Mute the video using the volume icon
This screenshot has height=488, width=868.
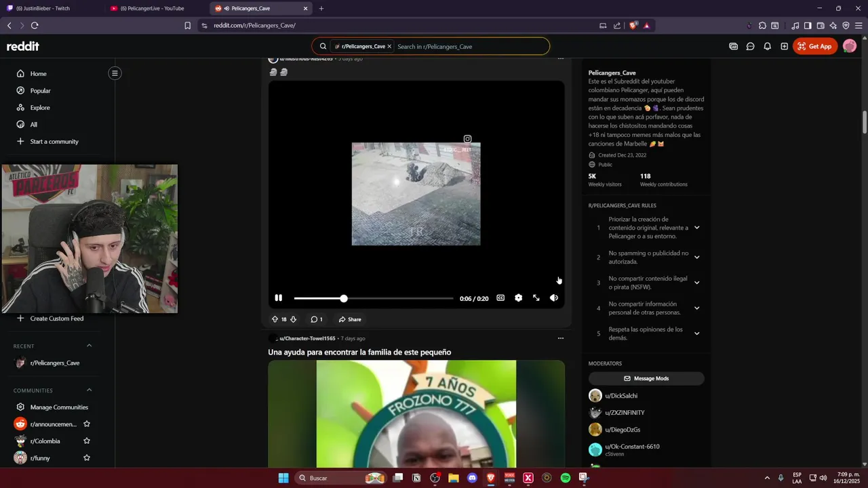coord(554,298)
